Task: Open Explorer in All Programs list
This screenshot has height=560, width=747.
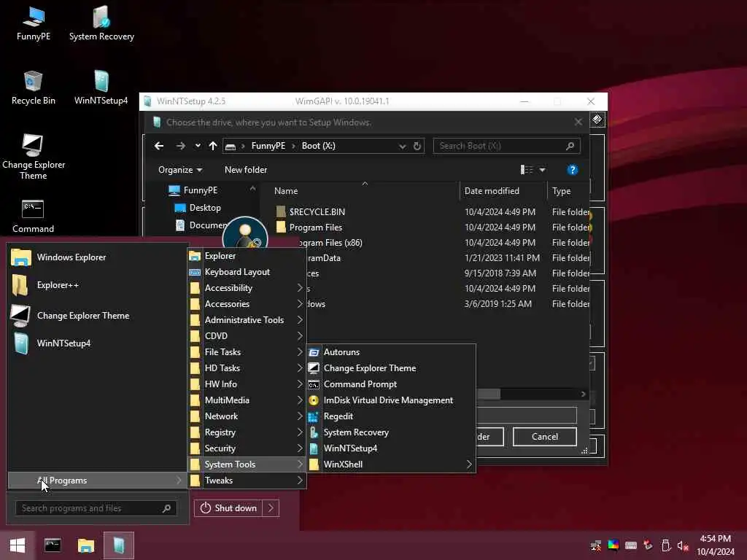Action: pyautogui.click(x=247, y=256)
